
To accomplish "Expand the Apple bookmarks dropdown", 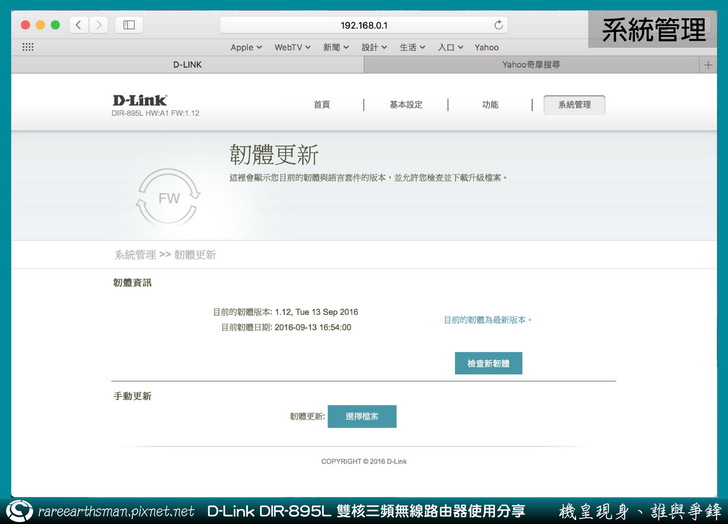I will pyautogui.click(x=246, y=47).
